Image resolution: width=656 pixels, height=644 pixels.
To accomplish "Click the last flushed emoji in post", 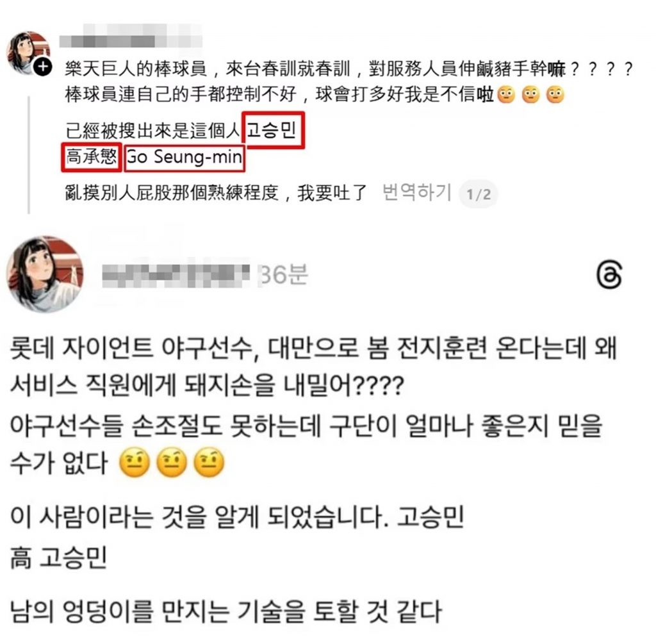I will (555, 95).
